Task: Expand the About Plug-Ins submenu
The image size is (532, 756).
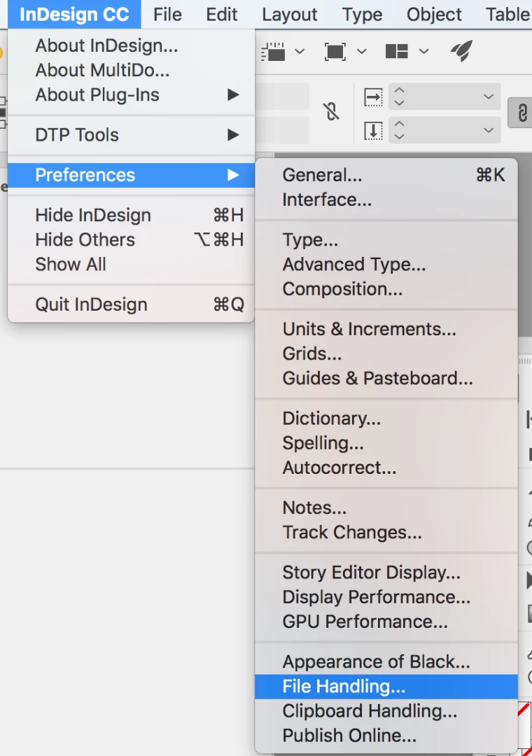Action: (x=131, y=94)
